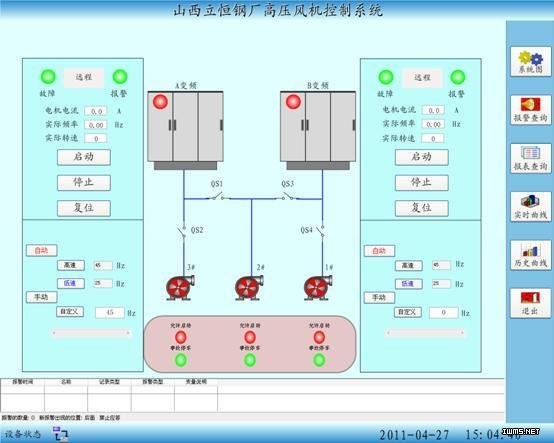Image resolution: width=554 pixels, height=443 pixels.
Task: Open the 报警查询 alarm query icon
Action: tap(531, 110)
